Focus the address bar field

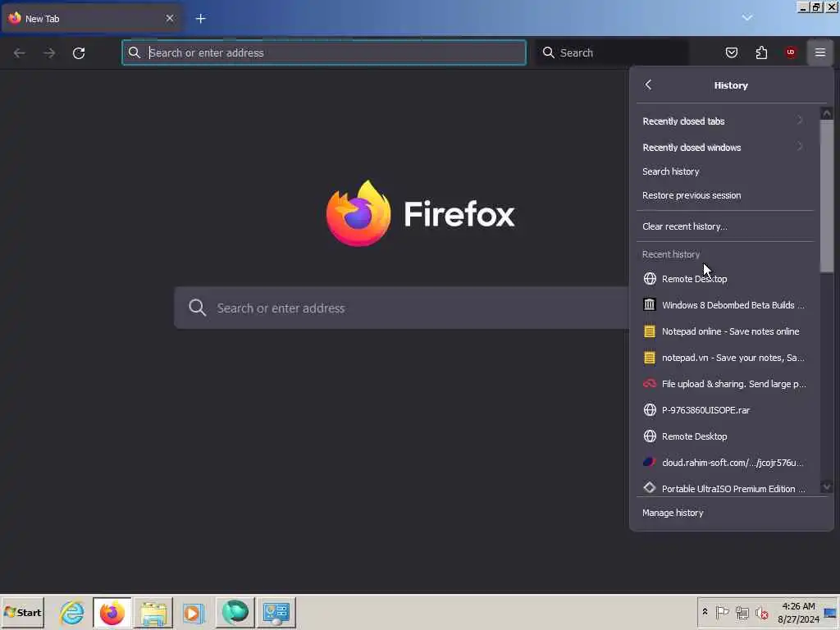(324, 52)
